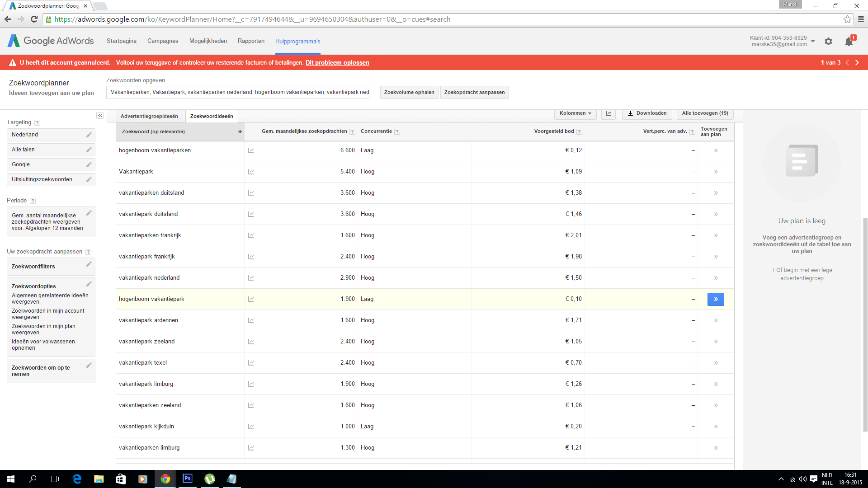Go to next alert in red banner
This screenshot has width=868, height=488.
[x=857, y=62]
